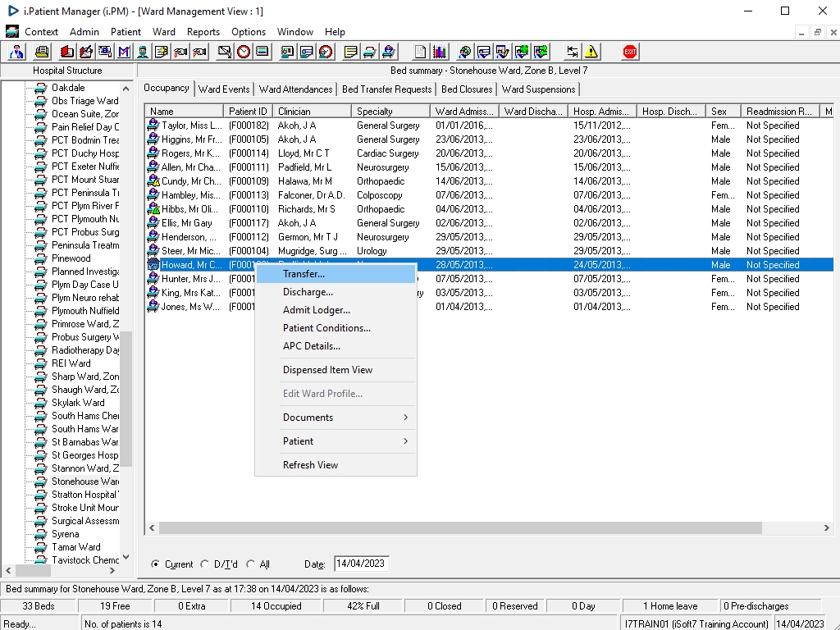Image resolution: width=840 pixels, height=630 pixels.
Task: Click the red book with pen icon
Action: point(85,52)
